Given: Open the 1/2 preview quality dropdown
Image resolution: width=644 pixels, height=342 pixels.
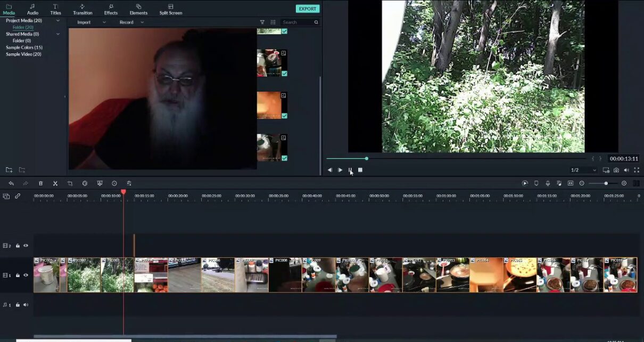Looking at the screenshot, I should click(583, 170).
